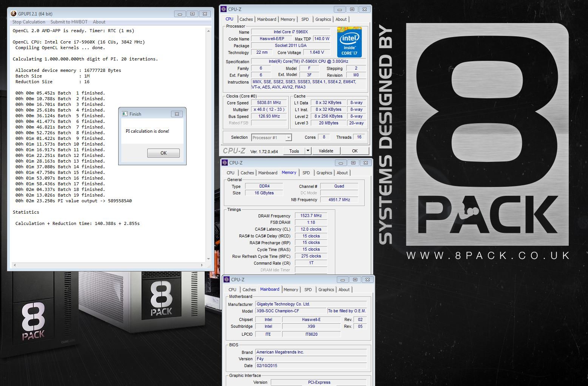The width and height of the screenshot is (588, 386).
Task: Click the Core Voltage value '1.648 V'
Action: [317, 52]
